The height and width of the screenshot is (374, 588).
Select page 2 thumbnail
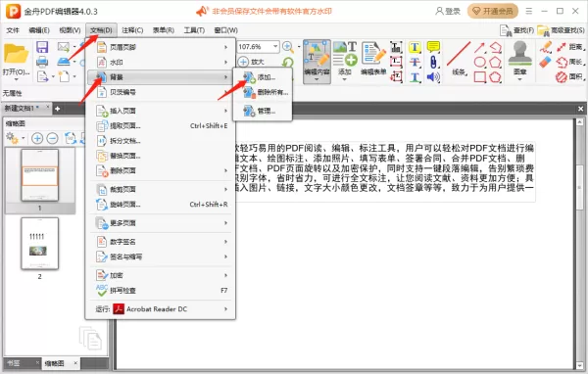[x=40, y=244]
